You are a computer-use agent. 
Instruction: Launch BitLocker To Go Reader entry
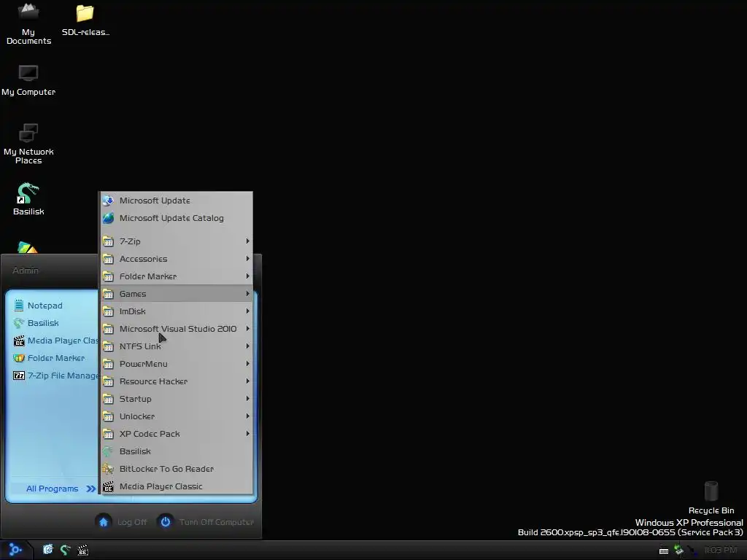pyautogui.click(x=177, y=469)
